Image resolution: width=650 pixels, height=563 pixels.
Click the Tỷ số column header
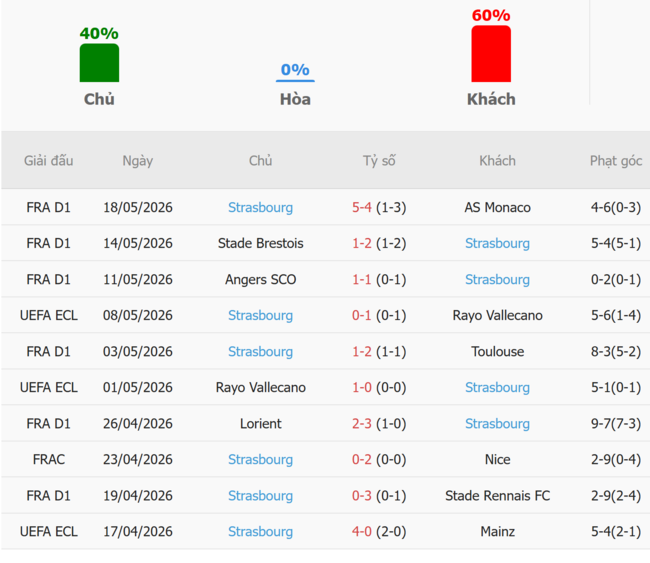379,160
